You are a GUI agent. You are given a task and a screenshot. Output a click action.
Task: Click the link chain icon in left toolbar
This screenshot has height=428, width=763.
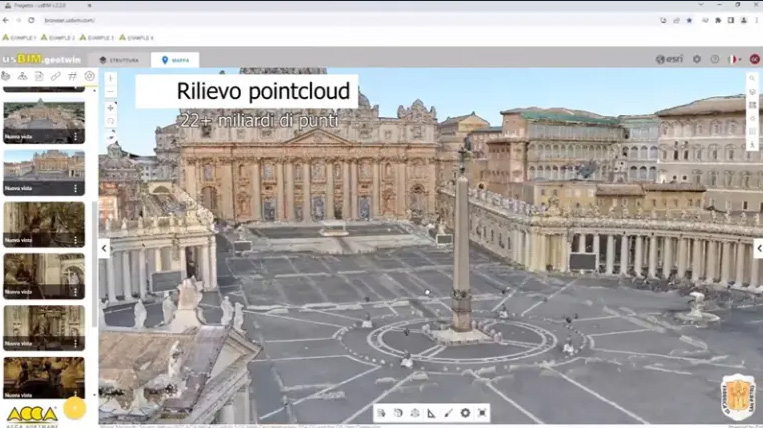click(56, 76)
